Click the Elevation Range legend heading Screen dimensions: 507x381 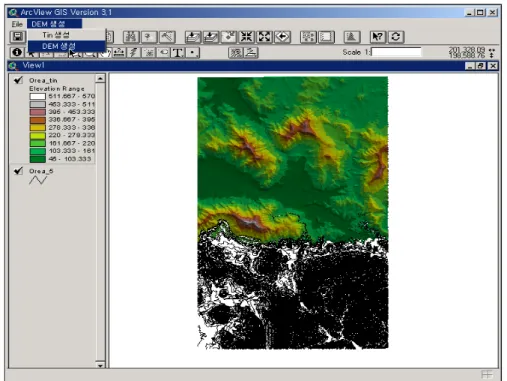(57, 89)
